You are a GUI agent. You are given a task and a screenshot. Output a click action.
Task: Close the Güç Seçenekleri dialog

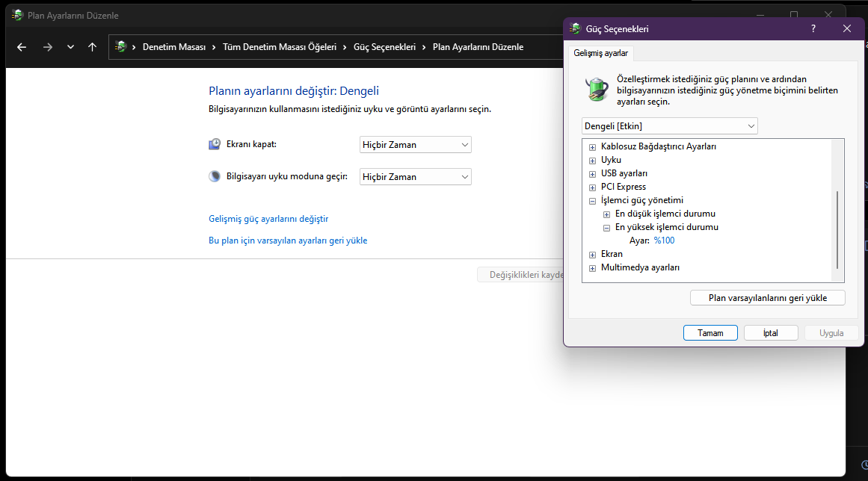point(847,28)
